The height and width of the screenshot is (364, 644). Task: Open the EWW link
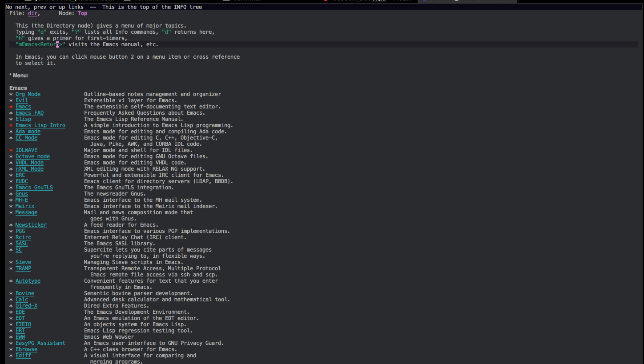pos(20,337)
